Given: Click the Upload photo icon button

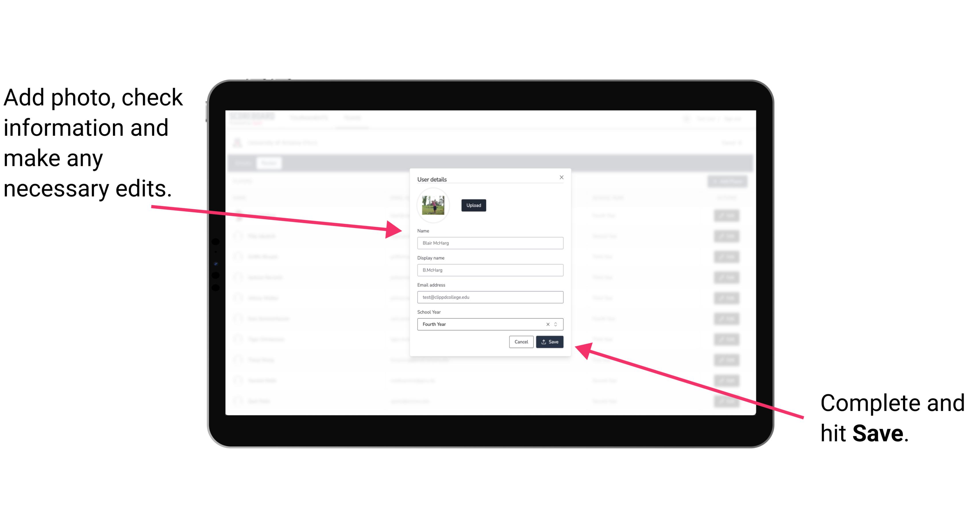Looking at the screenshot, I should (x=473, y=205).
